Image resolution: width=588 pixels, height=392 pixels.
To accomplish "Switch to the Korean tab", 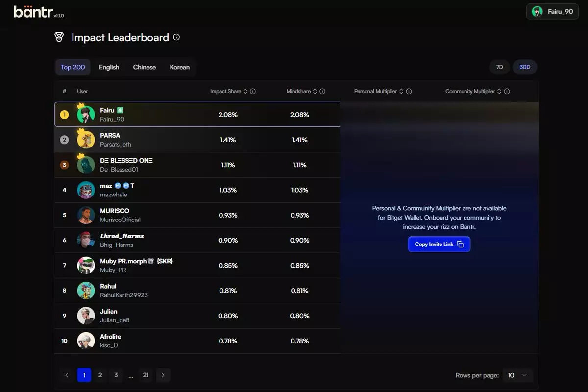I will [179, 67].
